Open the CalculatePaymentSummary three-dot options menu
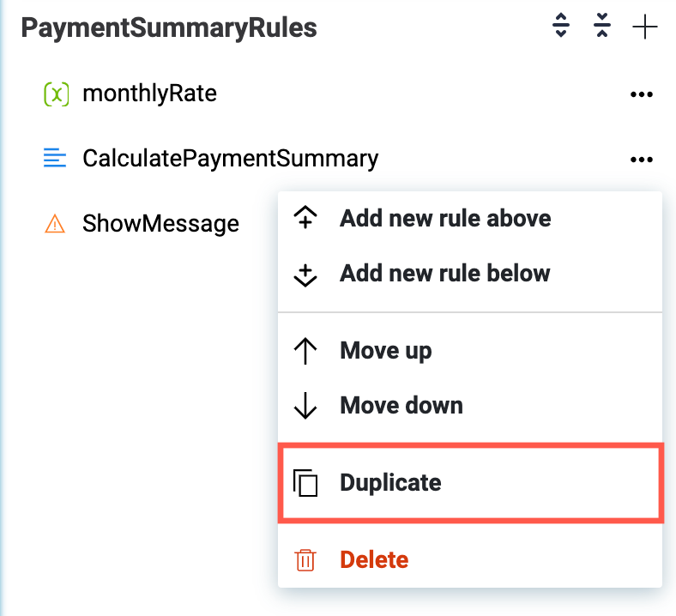This screenshot has height=616, width=676. (x=641, y=159)
